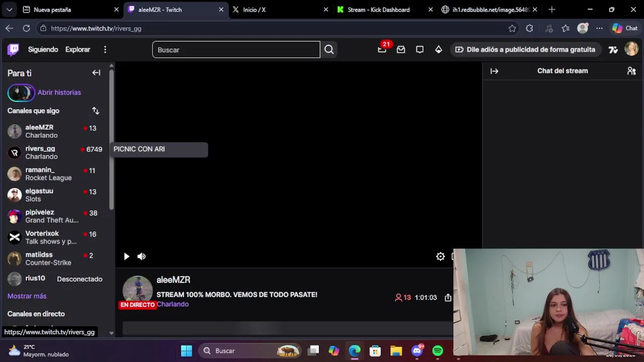Screen dimensions: 644x362
Task: Open the Siguiendo page
Action: 43,49
